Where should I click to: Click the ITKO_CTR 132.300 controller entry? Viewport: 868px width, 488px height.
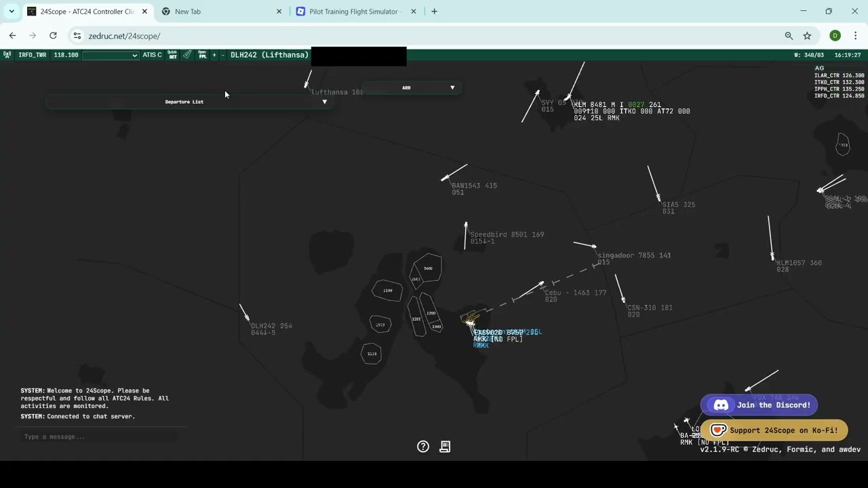(839, 83)
